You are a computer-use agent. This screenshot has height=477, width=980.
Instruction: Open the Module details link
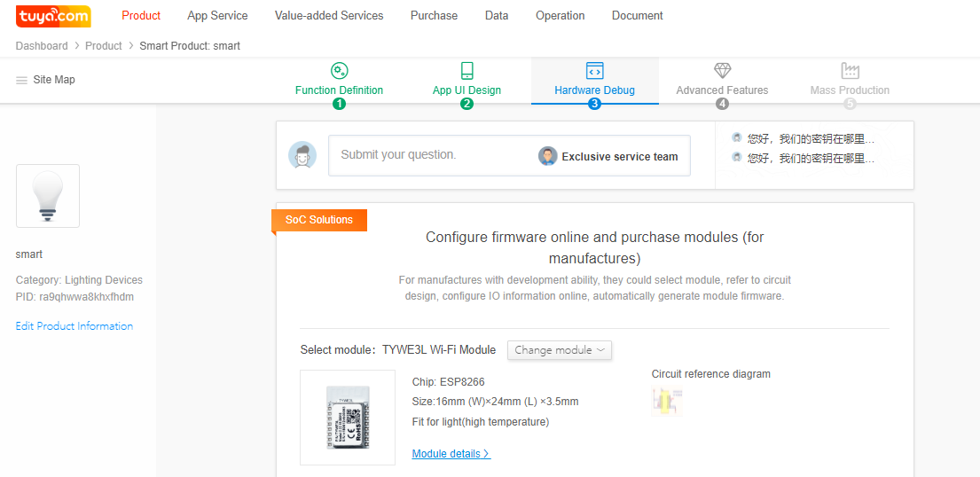coord(451,454)
